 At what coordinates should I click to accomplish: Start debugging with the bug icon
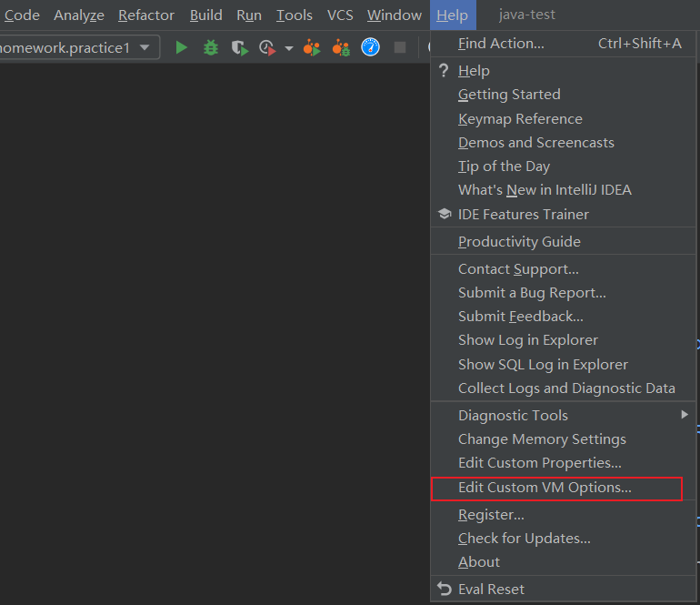(211, 47)
